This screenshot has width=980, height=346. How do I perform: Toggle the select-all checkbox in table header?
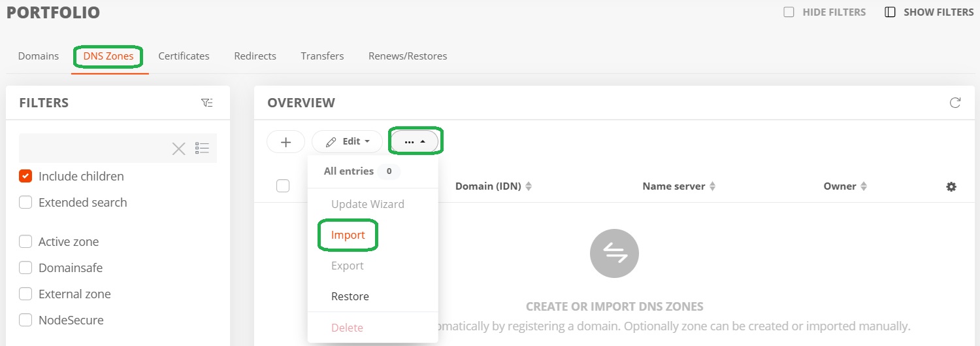tap(283, 186)
